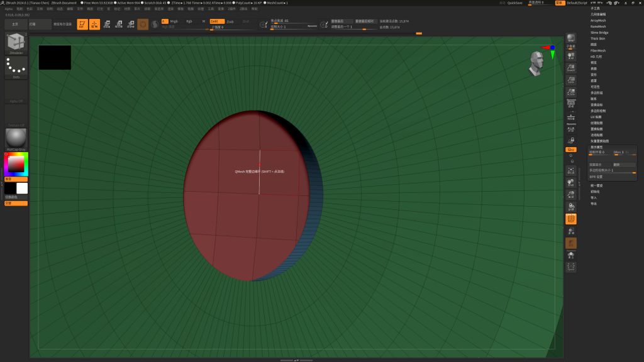Expand the 子工具 subpalette

pos(595,8)
